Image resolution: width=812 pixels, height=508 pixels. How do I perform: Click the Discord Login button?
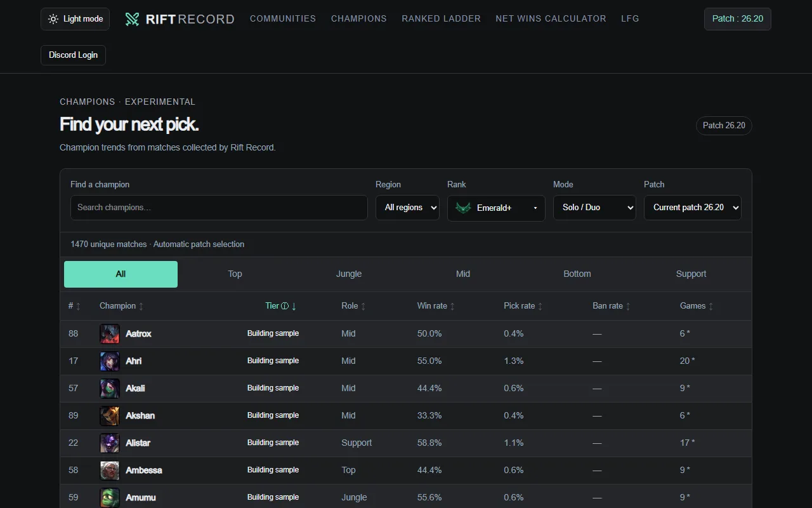[x=73, y=55]
